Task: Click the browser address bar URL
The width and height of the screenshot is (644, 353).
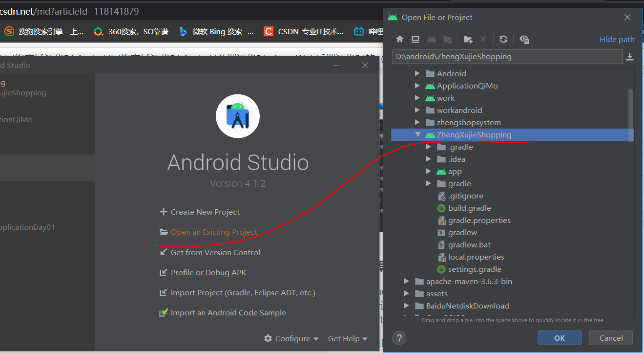Action: point(69,11)
